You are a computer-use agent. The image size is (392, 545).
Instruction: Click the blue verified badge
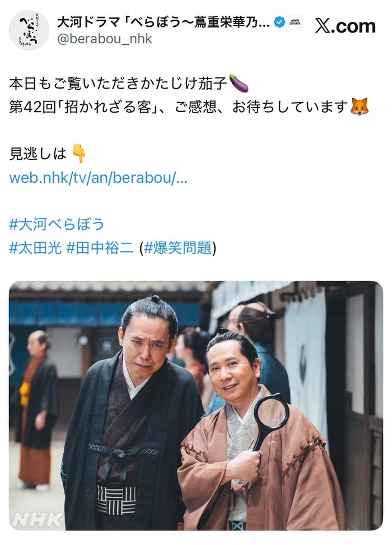click(x=279, y=22)
